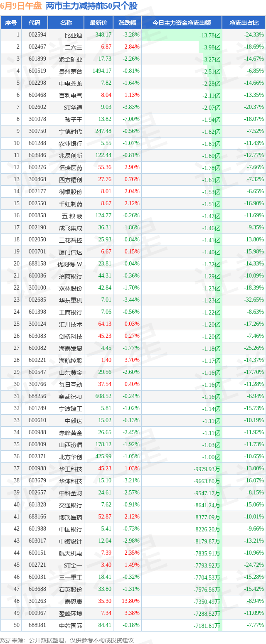Click stock name 石英股份
The height and width of the screenshot is (644, 266).
point(71,589)
